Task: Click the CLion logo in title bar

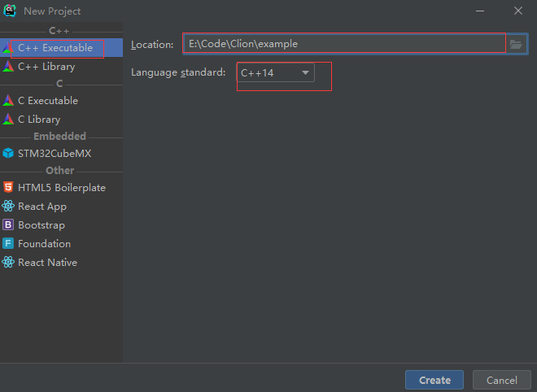Action: (x=10, y=11)
